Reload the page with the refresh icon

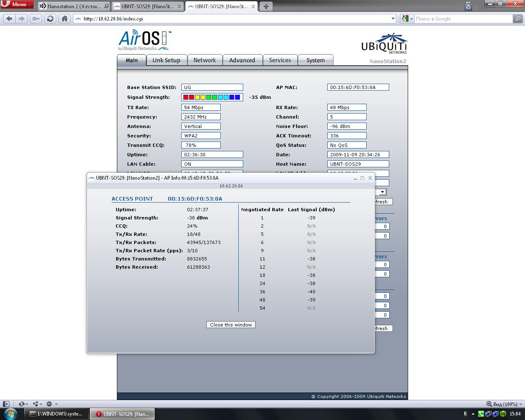click(50, 18)
